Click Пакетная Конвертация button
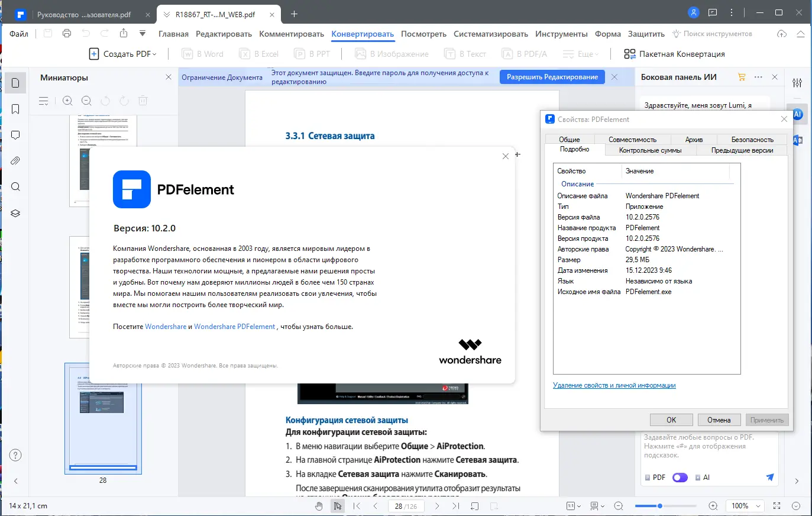 point(674,54)
